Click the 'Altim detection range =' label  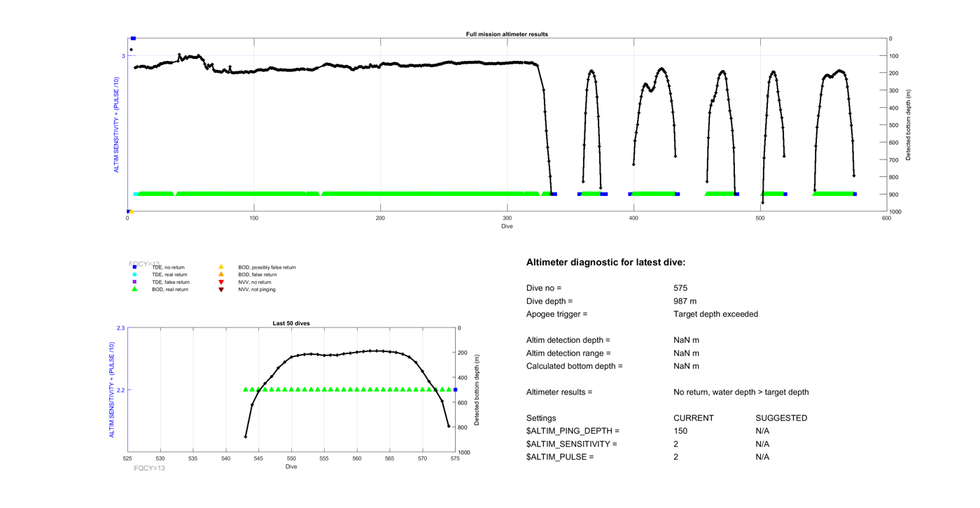tap(568, 353)
